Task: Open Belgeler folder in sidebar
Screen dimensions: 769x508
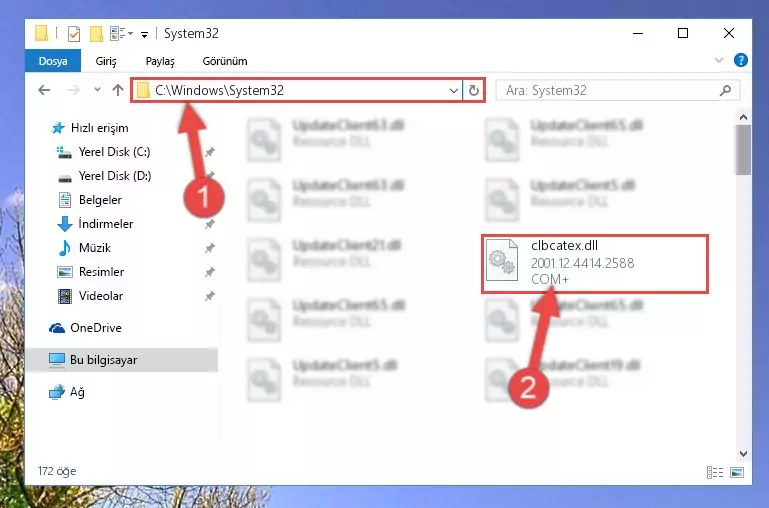Action: point(100,200)
